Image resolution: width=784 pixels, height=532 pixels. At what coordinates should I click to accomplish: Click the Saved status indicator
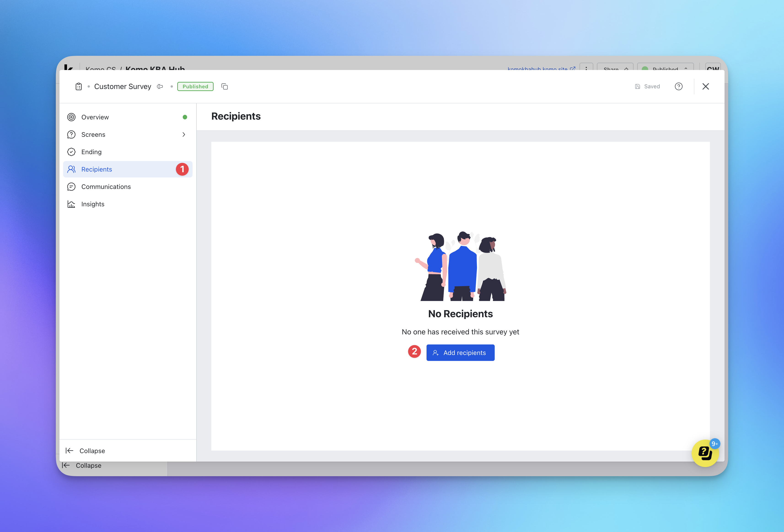pos(647,87)
